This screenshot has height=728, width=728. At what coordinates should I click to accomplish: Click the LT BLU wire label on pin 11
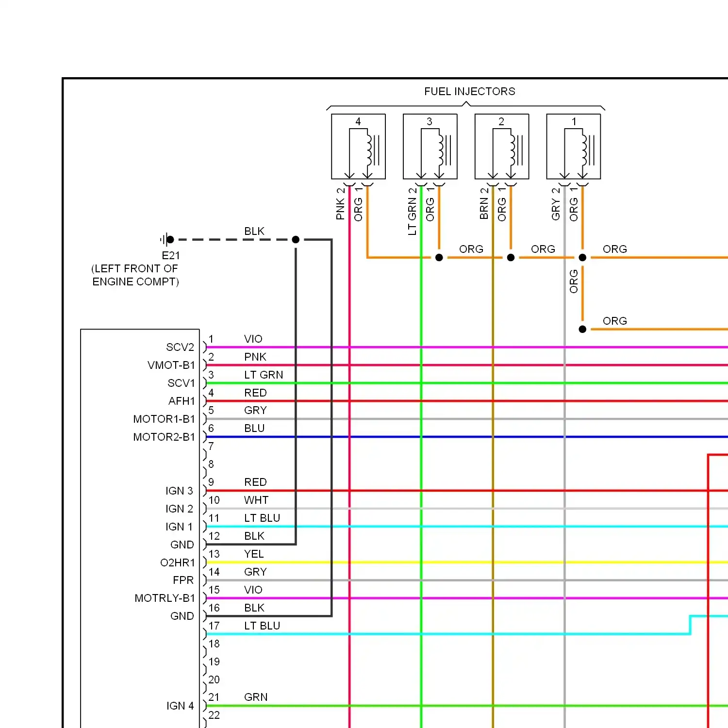pos(262,518)
